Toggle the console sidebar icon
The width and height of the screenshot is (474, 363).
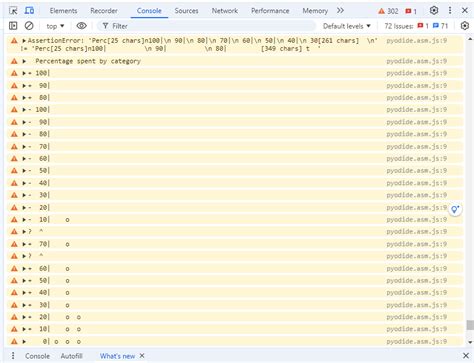[13, 26]
